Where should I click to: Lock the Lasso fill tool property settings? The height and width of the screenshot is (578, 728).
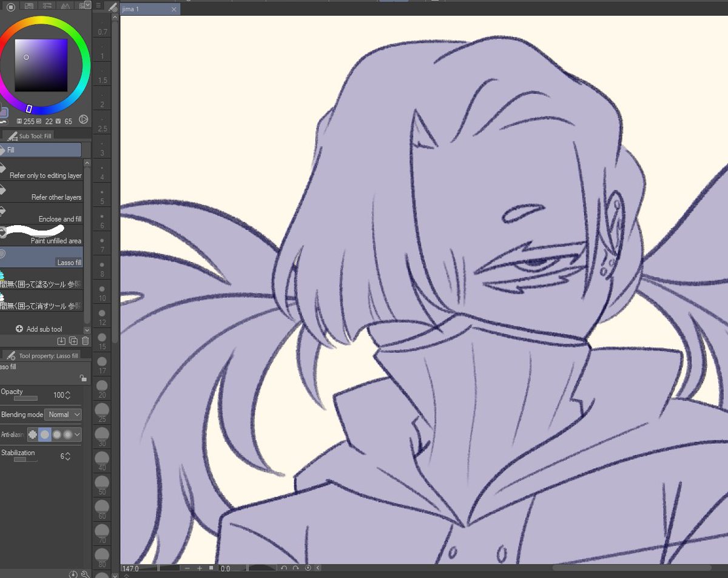pos(84,378)
